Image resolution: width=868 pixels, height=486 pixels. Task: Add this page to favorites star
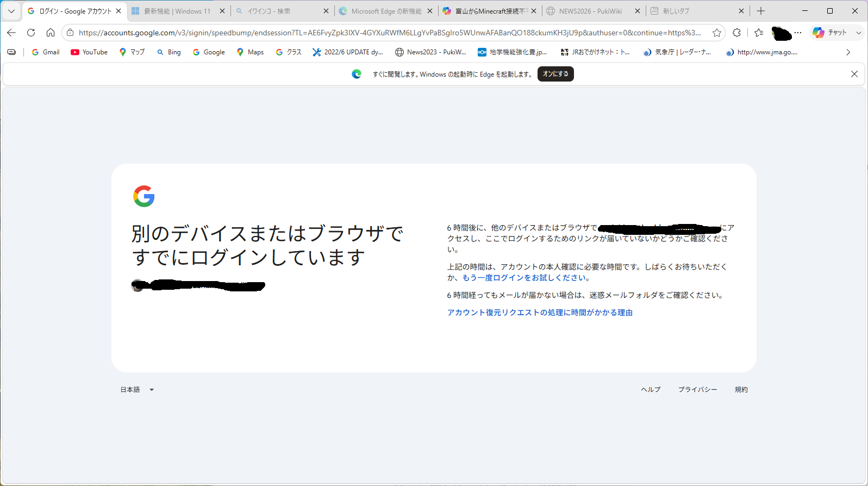click(x=717, y=33)
